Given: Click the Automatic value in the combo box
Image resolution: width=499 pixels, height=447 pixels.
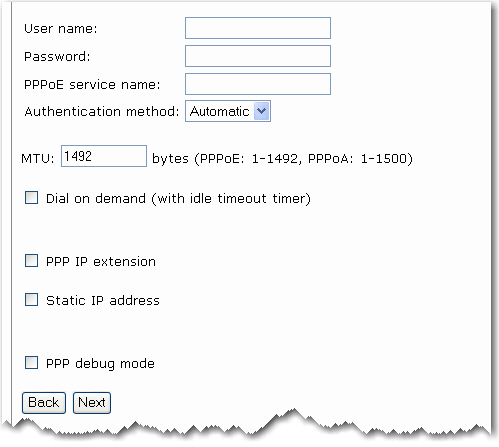Looking at the screenshot, I should [x=220, y=111].
